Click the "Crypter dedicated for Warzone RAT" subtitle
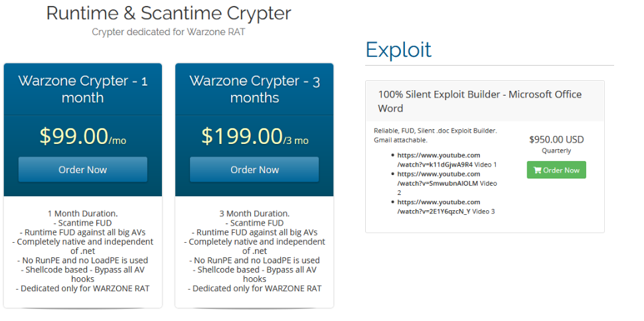644x321 pixels. (x=169, y=31)
